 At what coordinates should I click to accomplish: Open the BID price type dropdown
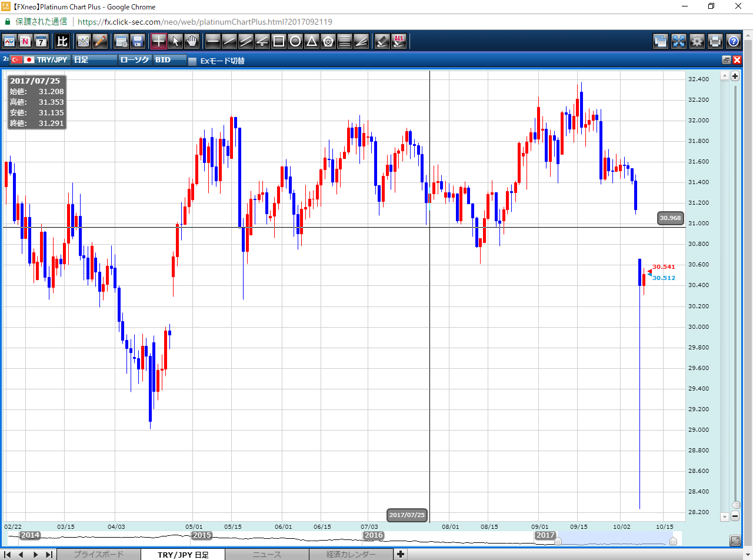[169, 60]
